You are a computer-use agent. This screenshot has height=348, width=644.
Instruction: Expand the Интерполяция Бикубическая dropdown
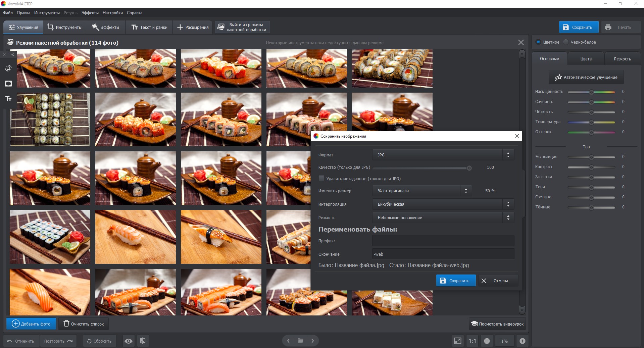click(x=443, y=204)
